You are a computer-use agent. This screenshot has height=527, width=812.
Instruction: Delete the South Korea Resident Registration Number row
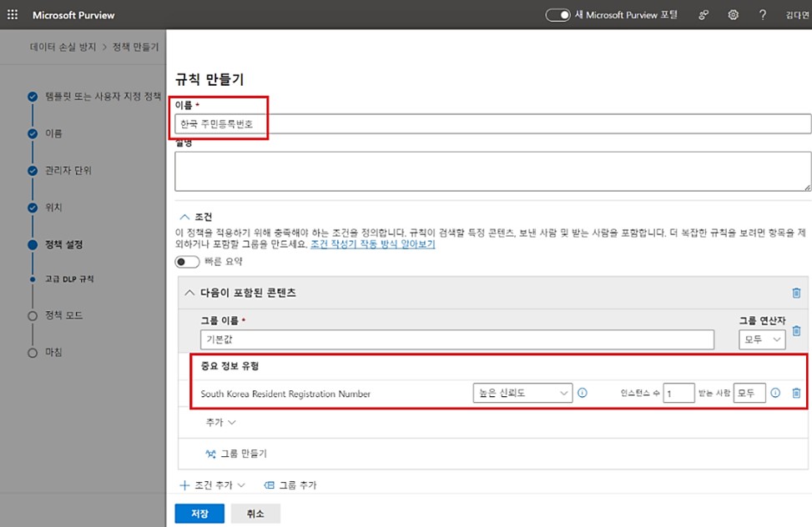coord(796,393)
